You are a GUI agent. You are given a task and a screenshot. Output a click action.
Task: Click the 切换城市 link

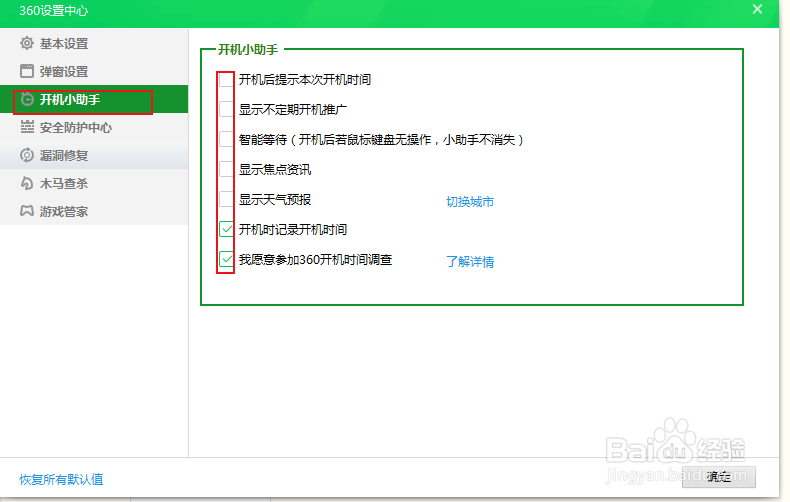[470, 202]
